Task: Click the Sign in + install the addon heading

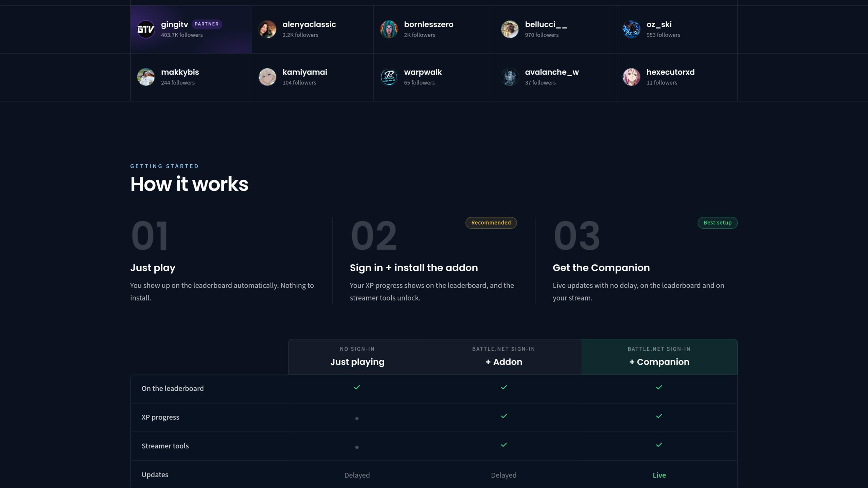Action: [x=414, y=268]
